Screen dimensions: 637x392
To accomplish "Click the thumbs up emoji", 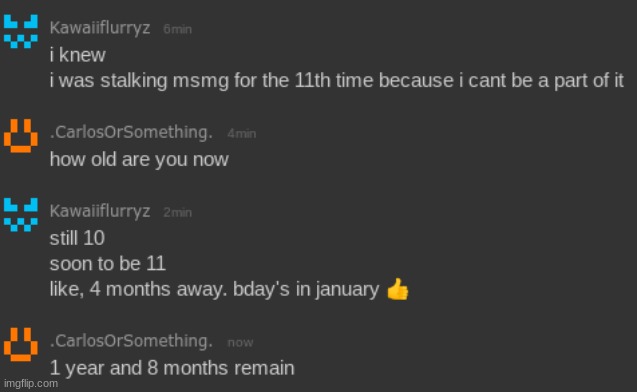I will 397,289.
